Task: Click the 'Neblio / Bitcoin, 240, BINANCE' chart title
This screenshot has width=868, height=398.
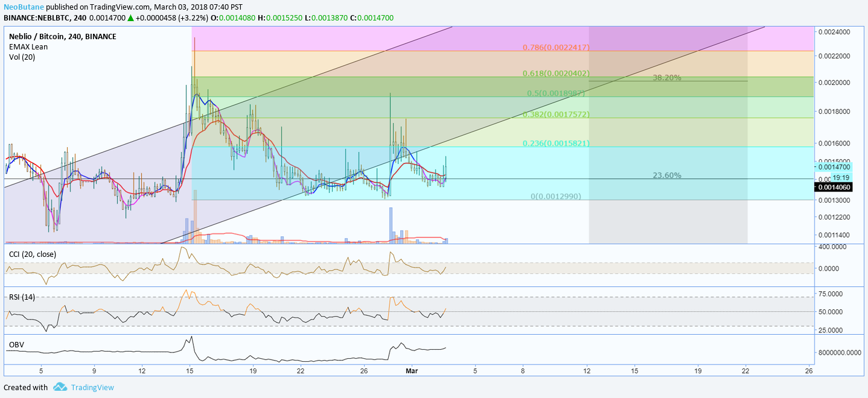Action: (x=63, y=36)
